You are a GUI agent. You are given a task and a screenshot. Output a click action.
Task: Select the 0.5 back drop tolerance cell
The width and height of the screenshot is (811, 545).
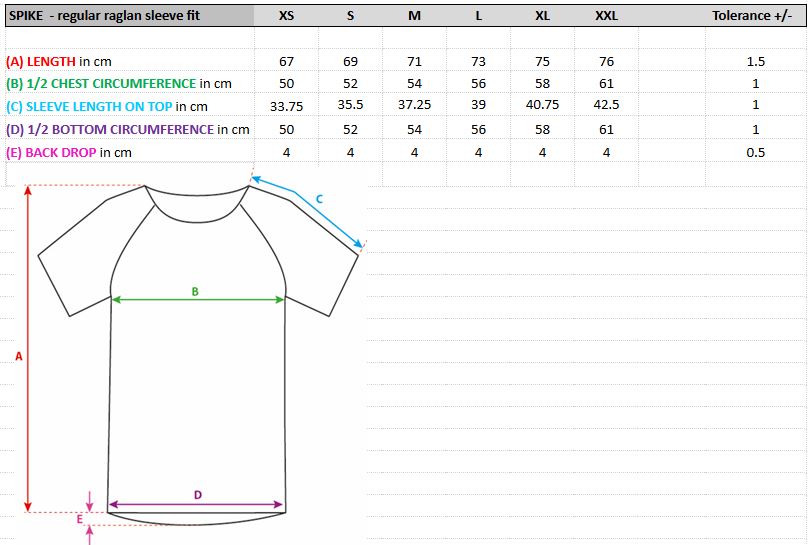pyautogui.click(x=755, y=153)
